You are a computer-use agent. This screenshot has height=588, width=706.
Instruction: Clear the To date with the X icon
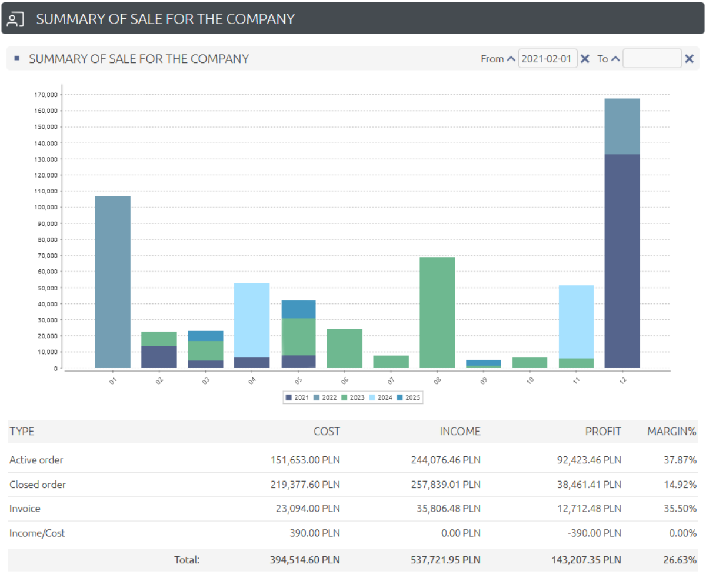point(689,59)
